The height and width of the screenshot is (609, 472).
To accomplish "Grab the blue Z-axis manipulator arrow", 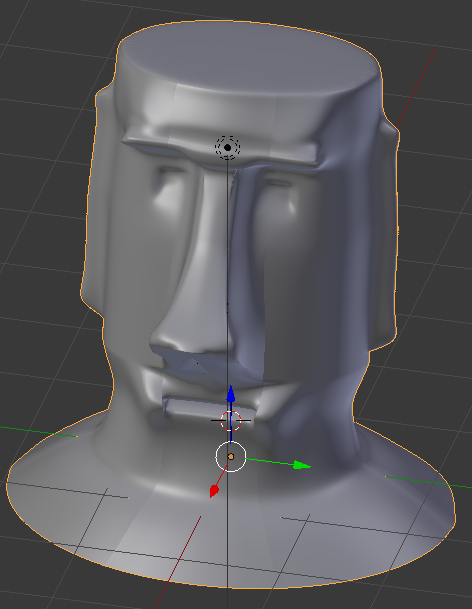I will click(x=231, y=393).
